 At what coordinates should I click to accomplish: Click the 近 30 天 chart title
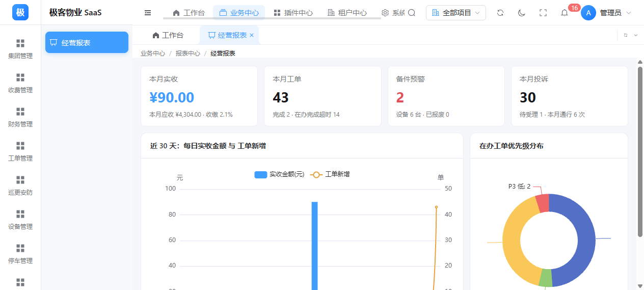point(208,146)
